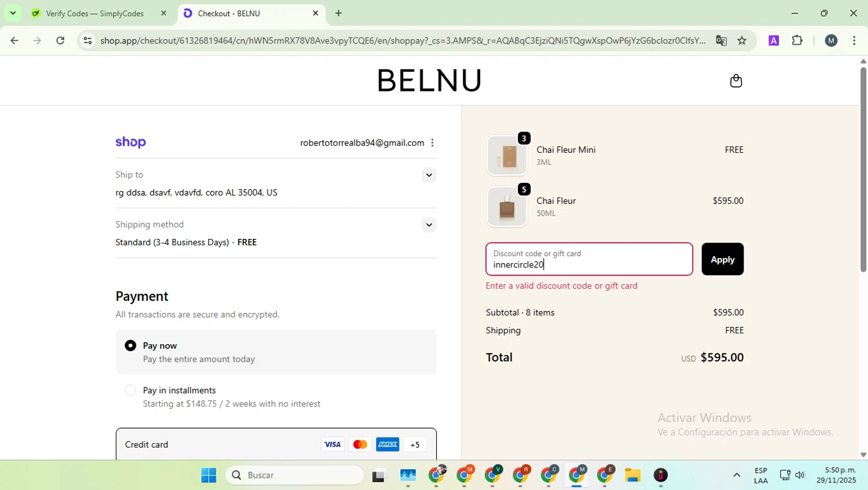Click the Chai Fleur 50ML product thumbnail
This screenshot has width=868, height=490.
tap(507, 207)
